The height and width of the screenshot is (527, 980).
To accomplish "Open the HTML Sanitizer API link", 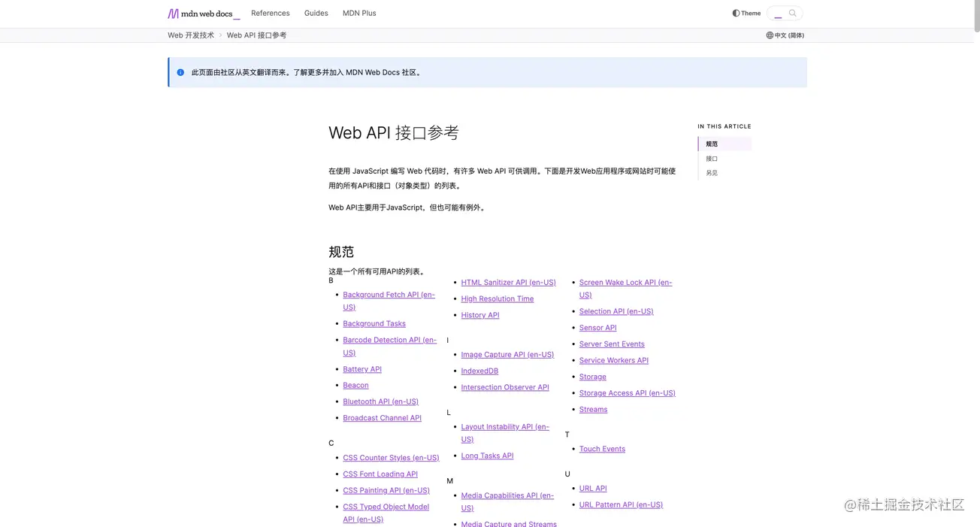I will pyautogui.click(x=508, y=283).
